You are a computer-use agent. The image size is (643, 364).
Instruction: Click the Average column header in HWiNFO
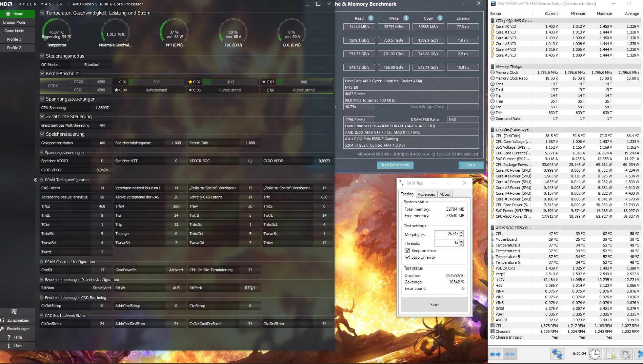tap(628, 14)
